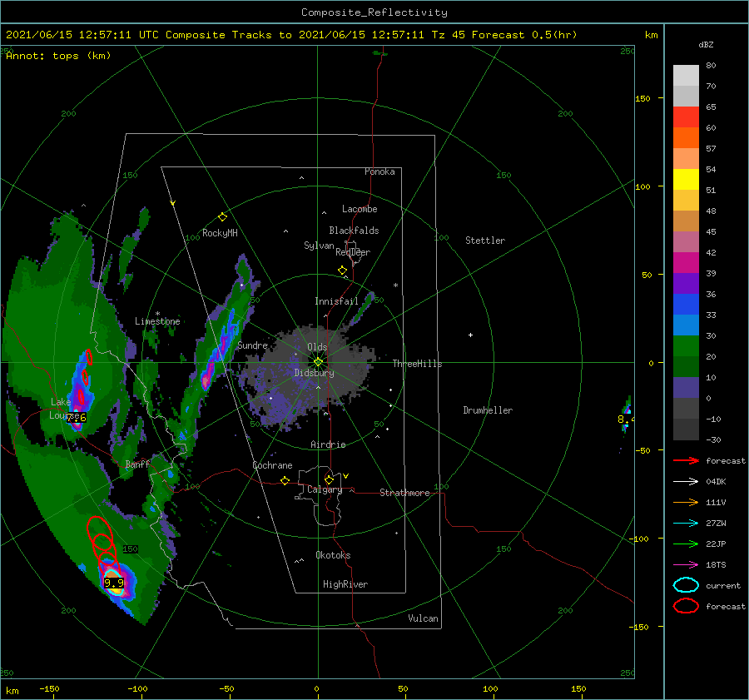The height and width of the screenshot is (700, 749).
Task: Click the Limestone label
Action: [x=157, y=321]
